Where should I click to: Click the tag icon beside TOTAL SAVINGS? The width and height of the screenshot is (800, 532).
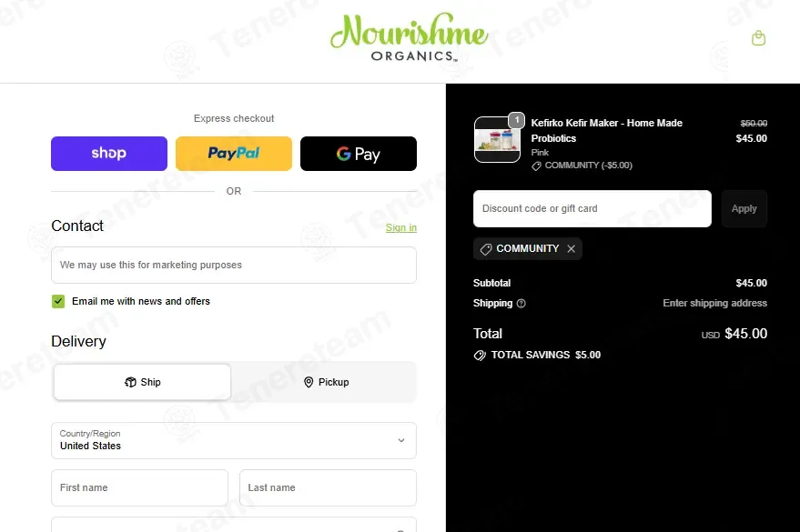480,356
